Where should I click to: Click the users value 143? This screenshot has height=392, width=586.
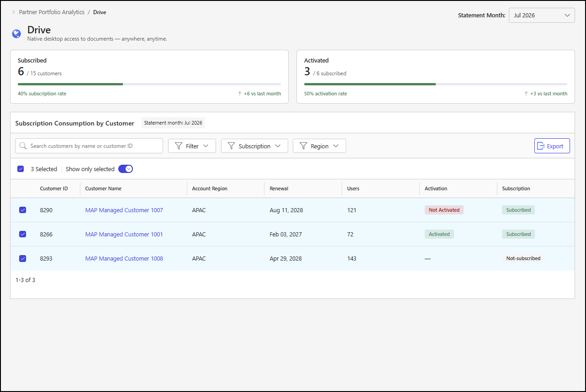(x=352, y=258)
